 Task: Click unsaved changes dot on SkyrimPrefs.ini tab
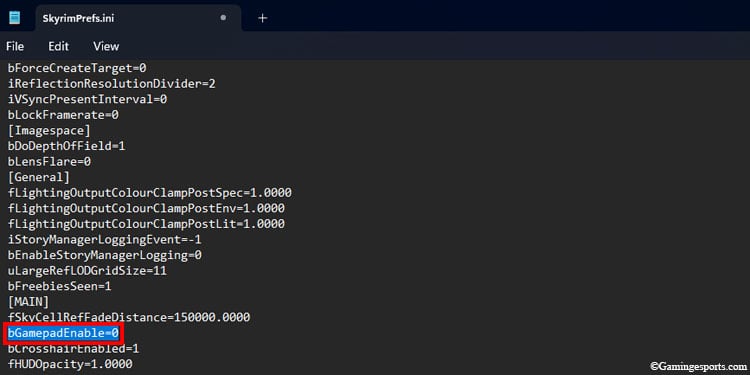point(223,18)
